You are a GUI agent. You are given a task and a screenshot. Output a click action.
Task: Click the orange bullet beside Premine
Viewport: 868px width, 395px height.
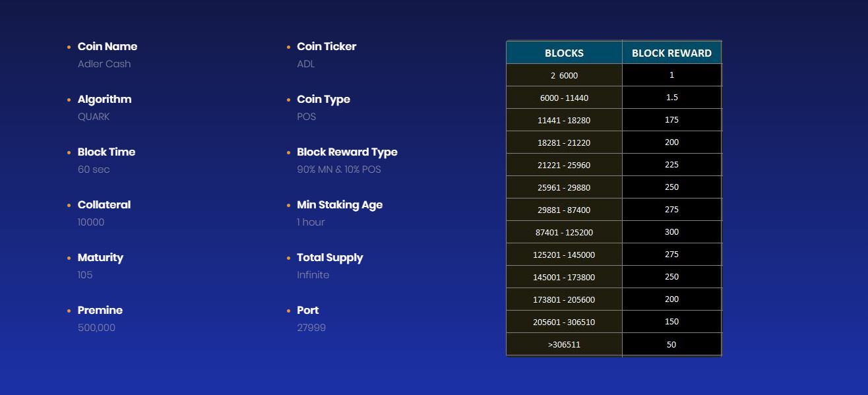point(69,311)
